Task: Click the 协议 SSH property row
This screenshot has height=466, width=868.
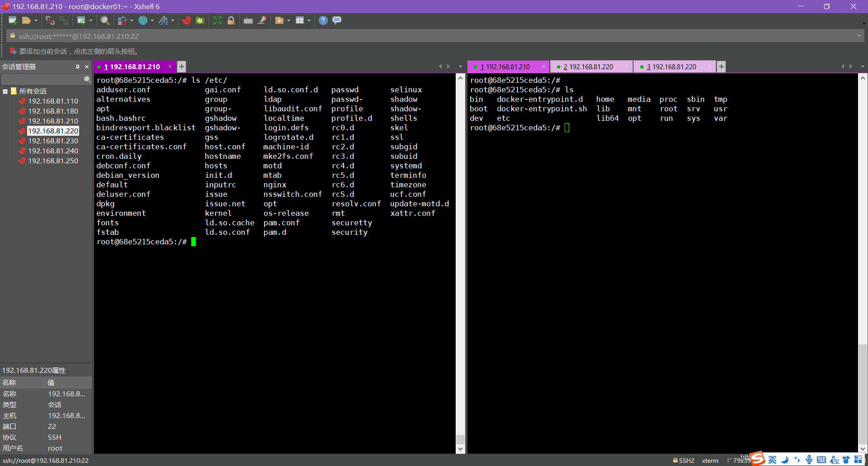Action: click(x=46, y=437)
